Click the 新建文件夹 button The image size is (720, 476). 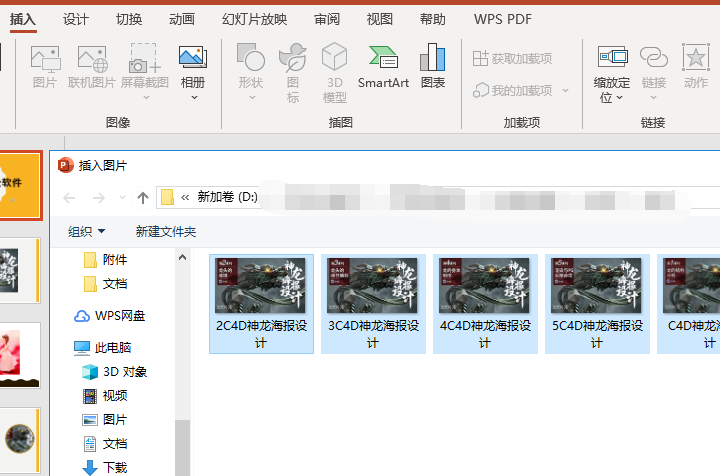166,232
